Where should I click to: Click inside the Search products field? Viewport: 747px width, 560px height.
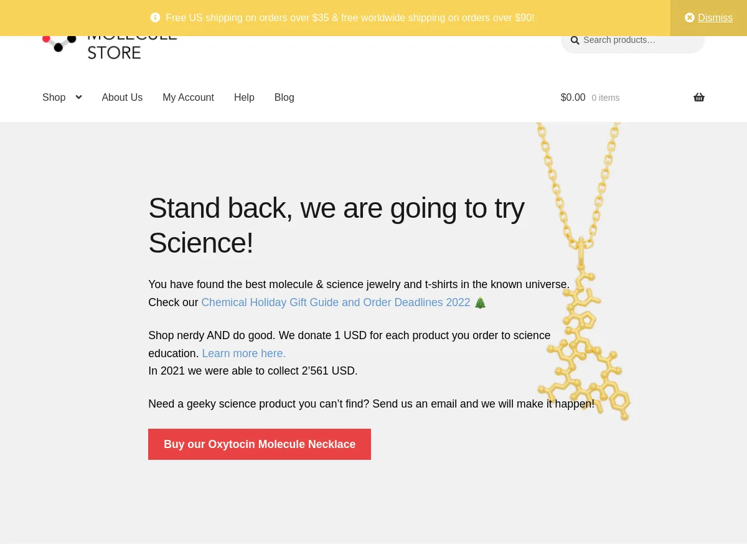635,40
